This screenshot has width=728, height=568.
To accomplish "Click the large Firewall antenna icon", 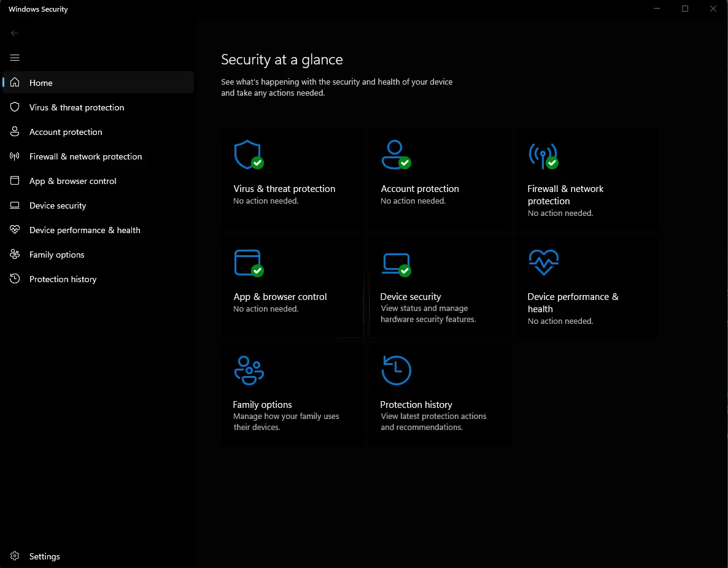I will [x=543, y=156].
